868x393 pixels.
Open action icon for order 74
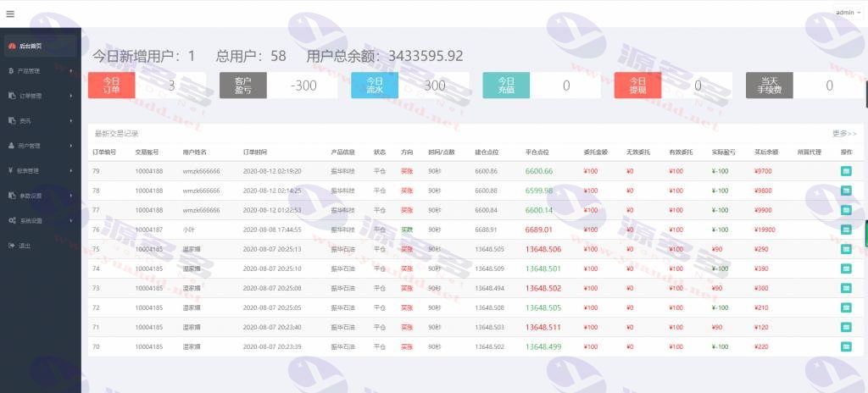pos(846,268)
